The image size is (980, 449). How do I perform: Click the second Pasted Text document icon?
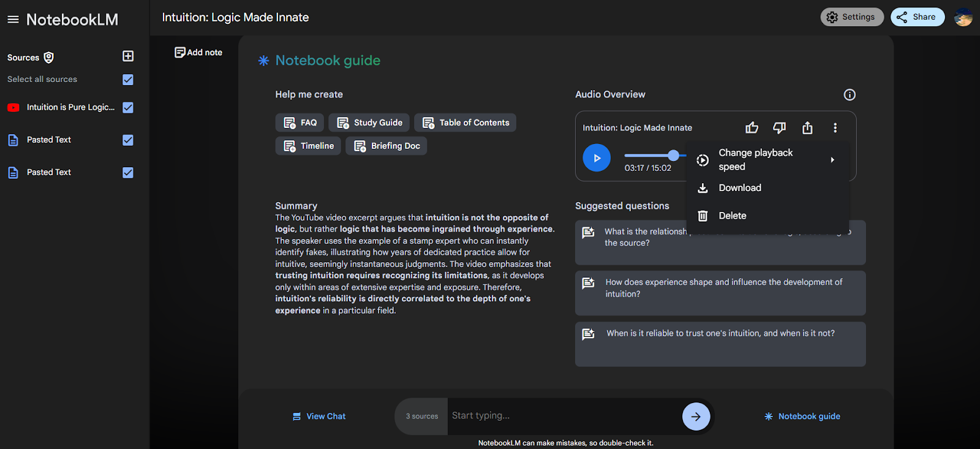[x=13, y=173]
